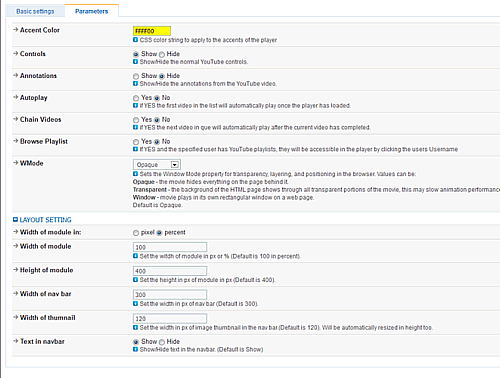Select Hide for Controls
The height and width of the screenshot is (378, 500).
(162, 54)
